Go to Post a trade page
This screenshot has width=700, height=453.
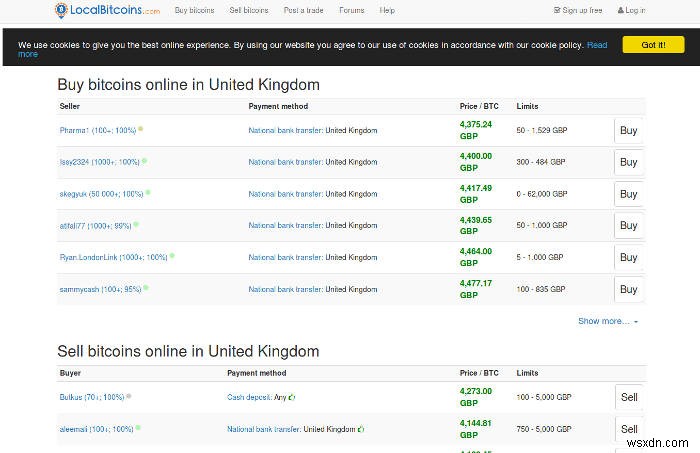tap(303, 10)
